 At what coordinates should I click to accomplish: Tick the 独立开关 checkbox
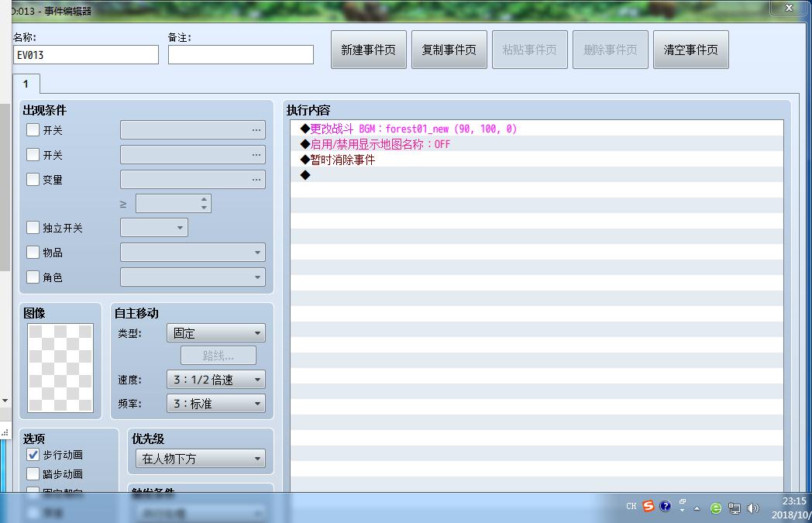[x=33, y=228]
